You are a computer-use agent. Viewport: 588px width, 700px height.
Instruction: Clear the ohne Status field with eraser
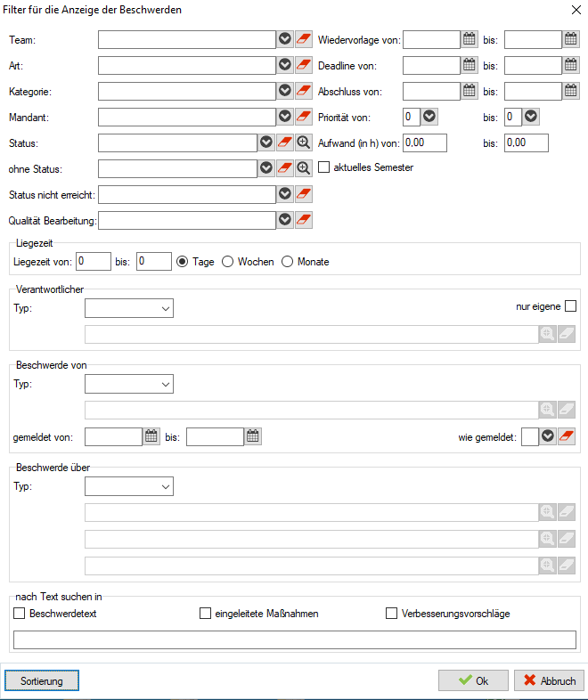tap(285, 168)
